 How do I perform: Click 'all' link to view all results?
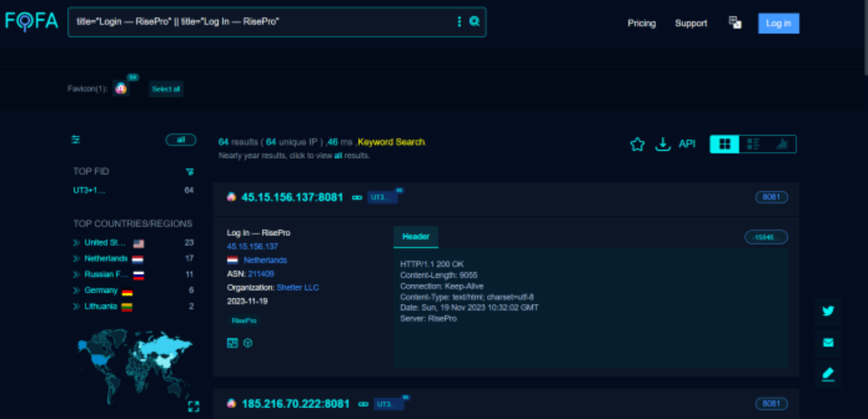338,155
